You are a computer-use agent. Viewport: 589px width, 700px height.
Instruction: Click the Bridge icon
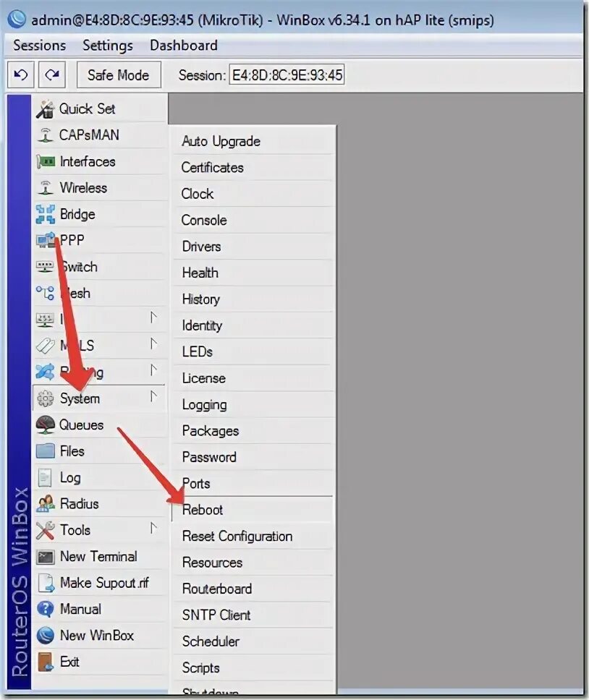[46, 214]
